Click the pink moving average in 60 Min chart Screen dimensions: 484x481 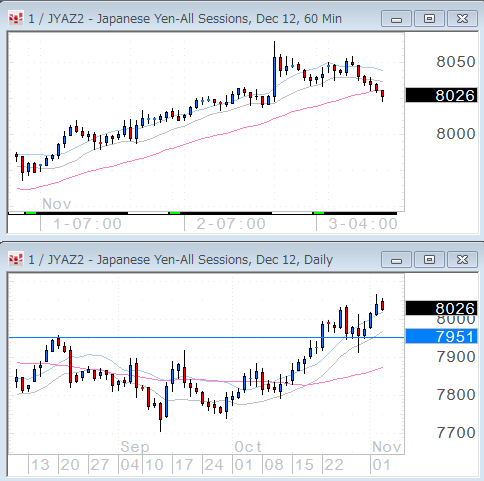pyautogui.click(x=200, y=139)
